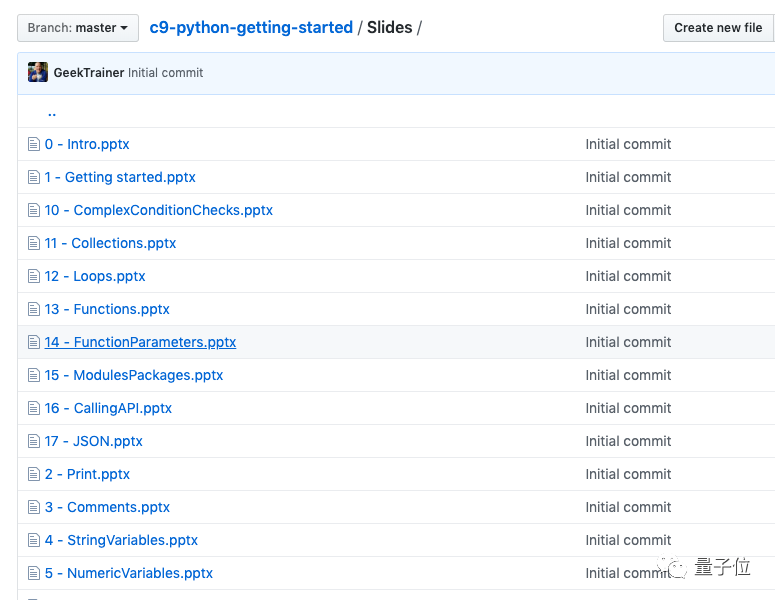Click the file icon next to 17 - JSON.pptx
This screenshot has height=600, width=775.
pyautogui.click(x=34, y=441)
